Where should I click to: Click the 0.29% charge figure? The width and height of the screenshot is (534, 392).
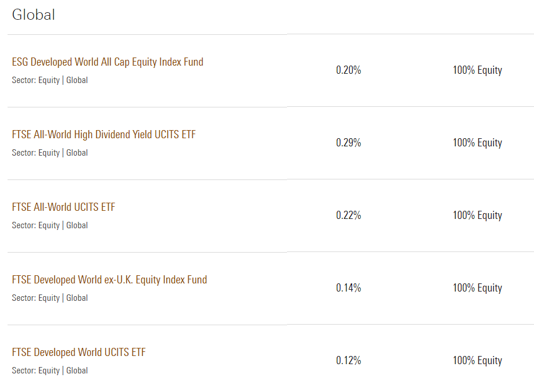[349, 143]
